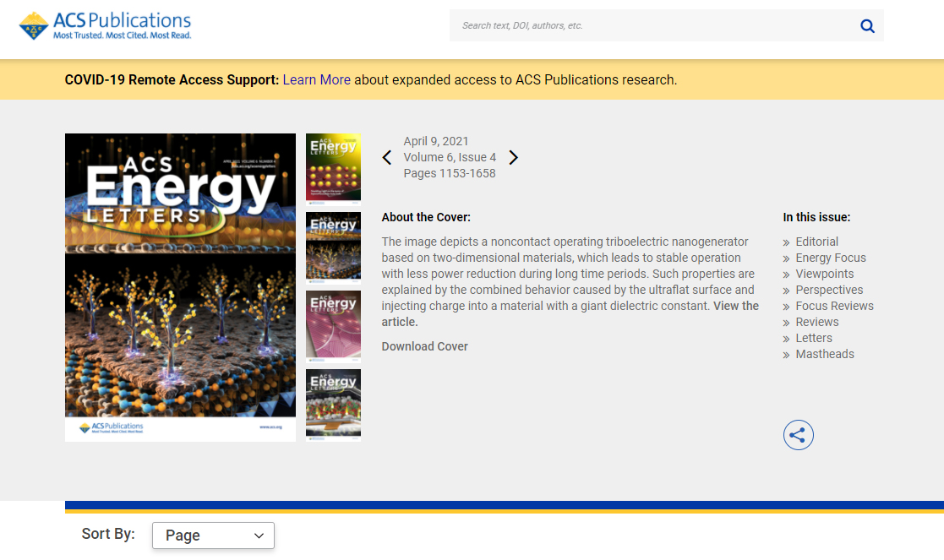
Task: Open the Learn More link
Action: click(x=317, y=80)
